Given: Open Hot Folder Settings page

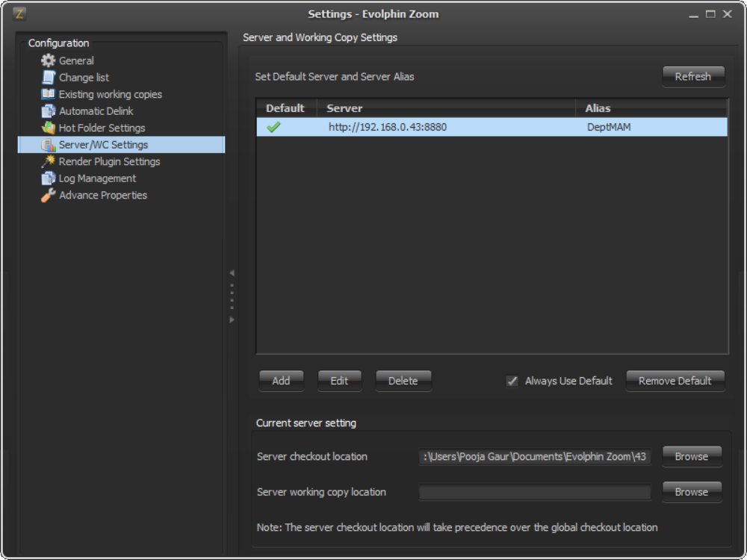Looking at the screenshot, I should coord(102,128).
